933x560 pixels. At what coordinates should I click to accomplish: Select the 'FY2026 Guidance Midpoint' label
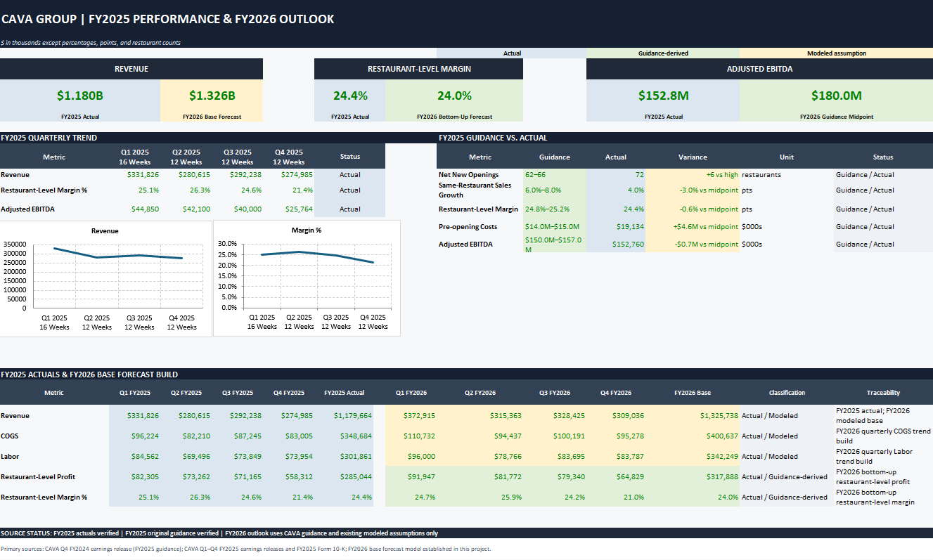(x=836, y=117)
